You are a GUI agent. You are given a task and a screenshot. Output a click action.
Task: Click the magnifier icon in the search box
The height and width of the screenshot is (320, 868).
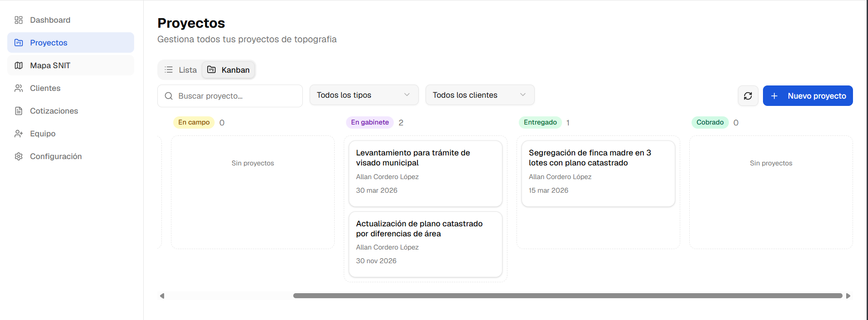coord(169,96)
